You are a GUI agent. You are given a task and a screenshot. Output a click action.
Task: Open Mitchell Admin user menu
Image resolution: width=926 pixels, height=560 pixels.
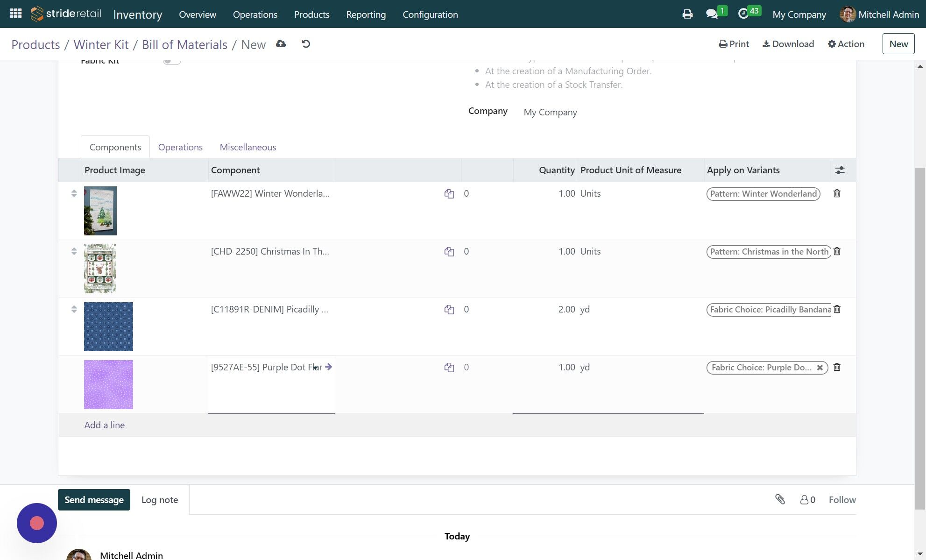pyautogui.click(x=879, y=14)
